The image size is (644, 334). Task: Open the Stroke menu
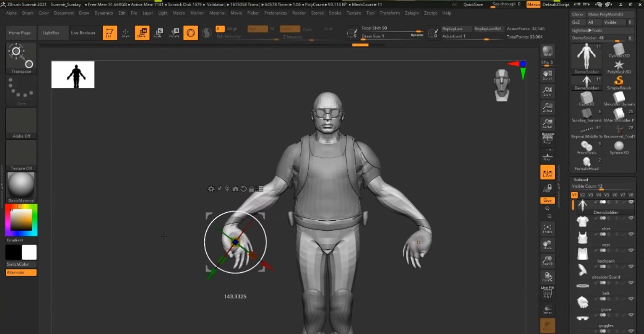click(x=335, y=13)
